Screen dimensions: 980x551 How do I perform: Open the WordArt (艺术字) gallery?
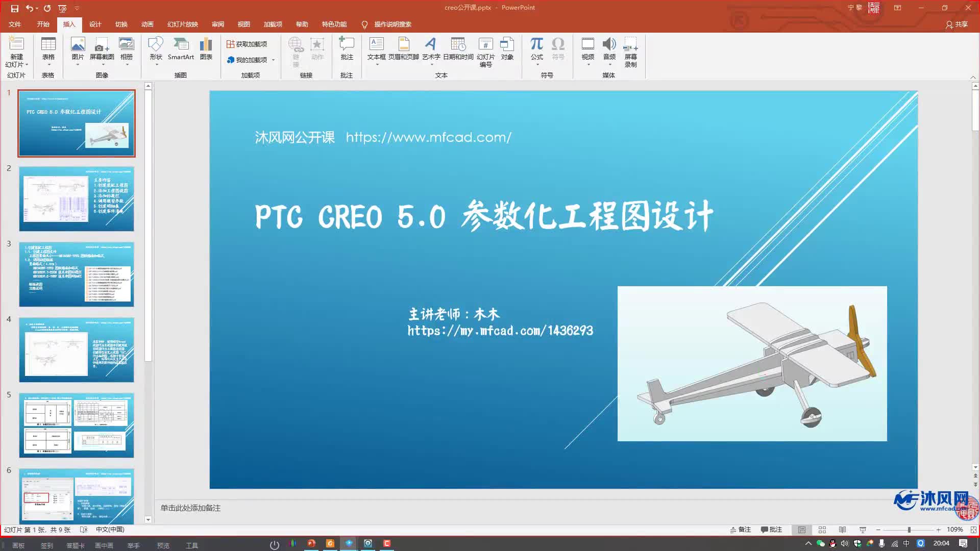[431, 52]
